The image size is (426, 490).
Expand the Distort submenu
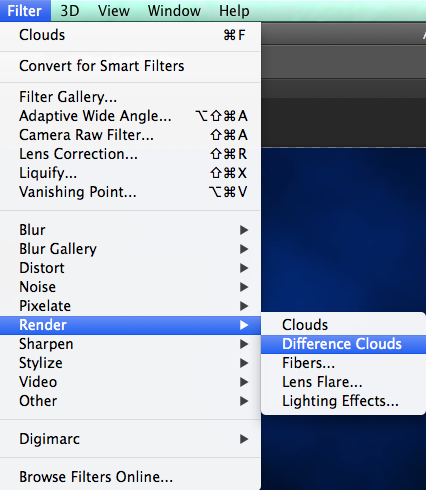130,268
